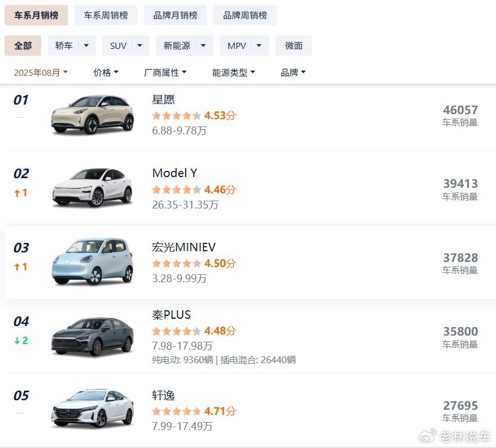The height and width of the screenshot is (448, 496).
Task: Open the 价格 filter dropdown
Action: coord(106,73)
